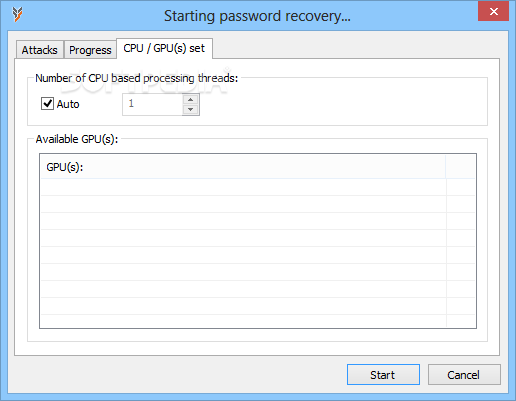Uncheck the Auto threads checkbox
The width and height of the screenshot is (516, 401).
(47, 104)
